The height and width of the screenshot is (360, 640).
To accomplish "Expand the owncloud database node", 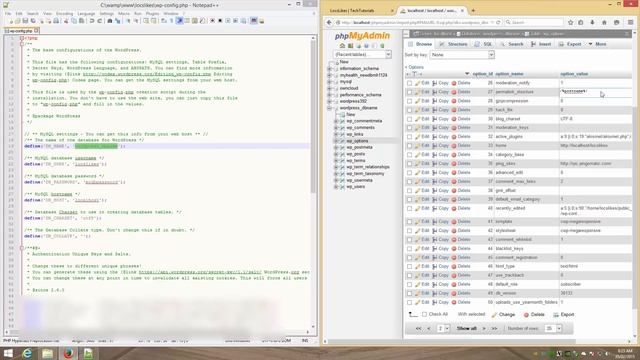I will pos(329,88).
